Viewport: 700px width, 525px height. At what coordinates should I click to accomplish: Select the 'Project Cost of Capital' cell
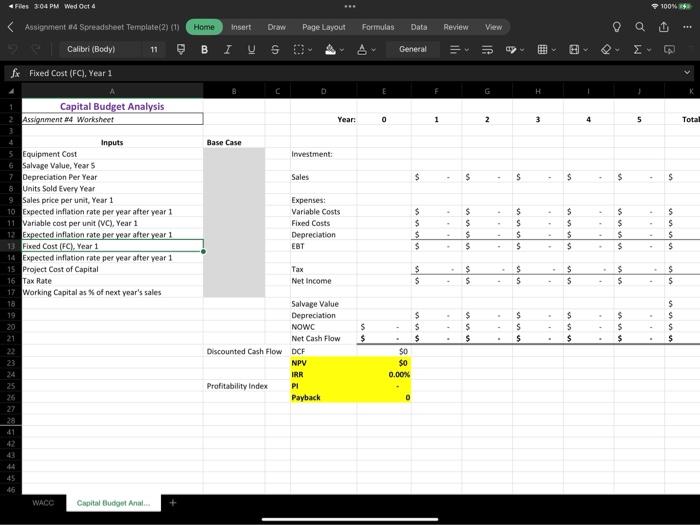pyautogui.click(x=112, y=269)
